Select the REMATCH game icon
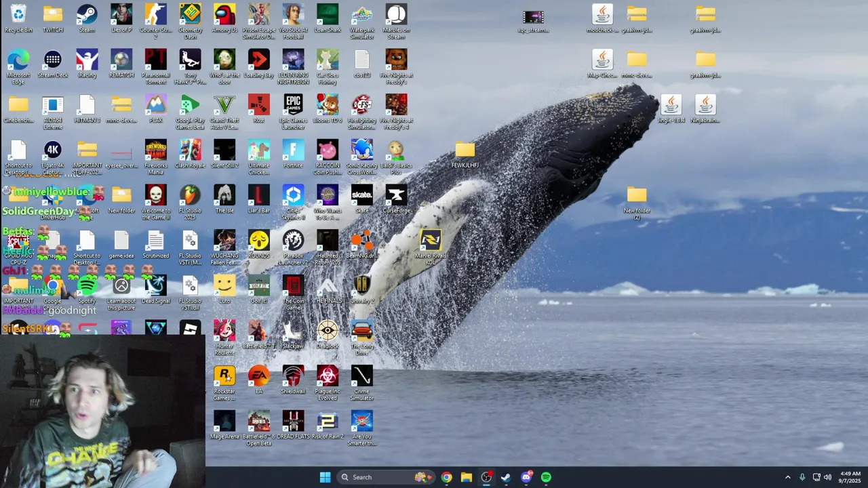 (x=121, y=64)
